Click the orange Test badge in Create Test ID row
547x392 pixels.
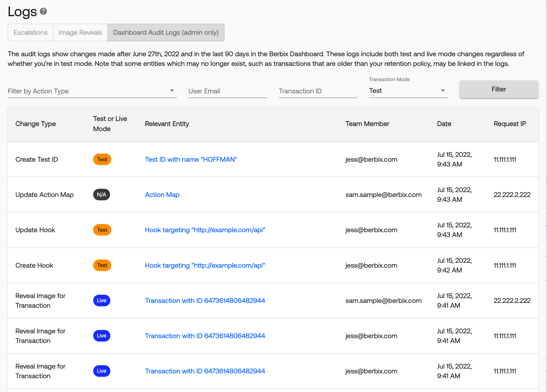102,159
